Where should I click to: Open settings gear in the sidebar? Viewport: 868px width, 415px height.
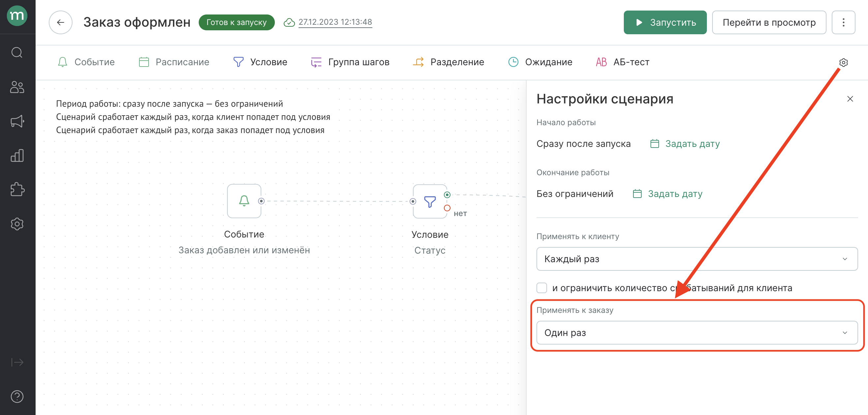(x=17, y=224)
